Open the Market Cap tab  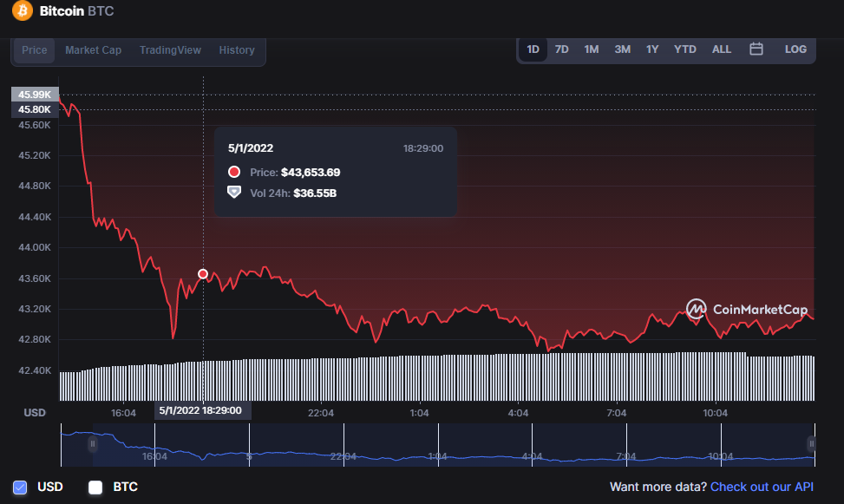pos(93,50)
